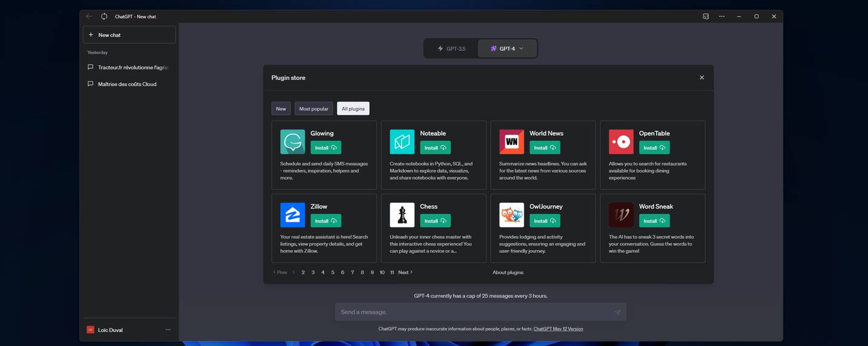Open the World News plugin icon
This screenshot has width=868, height=346.
pyautogui.click(x=511, y=142)
